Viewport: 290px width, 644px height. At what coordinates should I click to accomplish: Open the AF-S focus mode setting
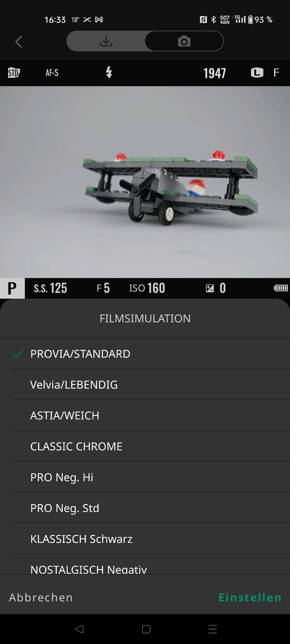click(52, 73)
